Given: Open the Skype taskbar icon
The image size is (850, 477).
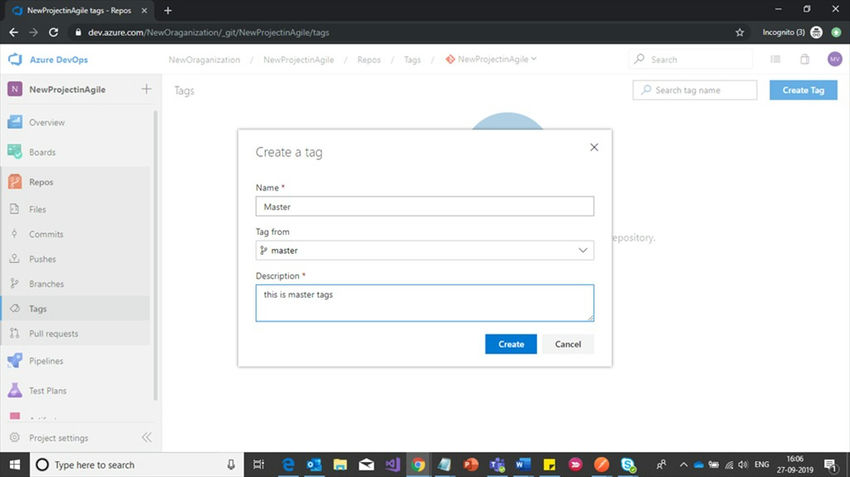Looking at the screenshot, I should [x=628, y=465].
